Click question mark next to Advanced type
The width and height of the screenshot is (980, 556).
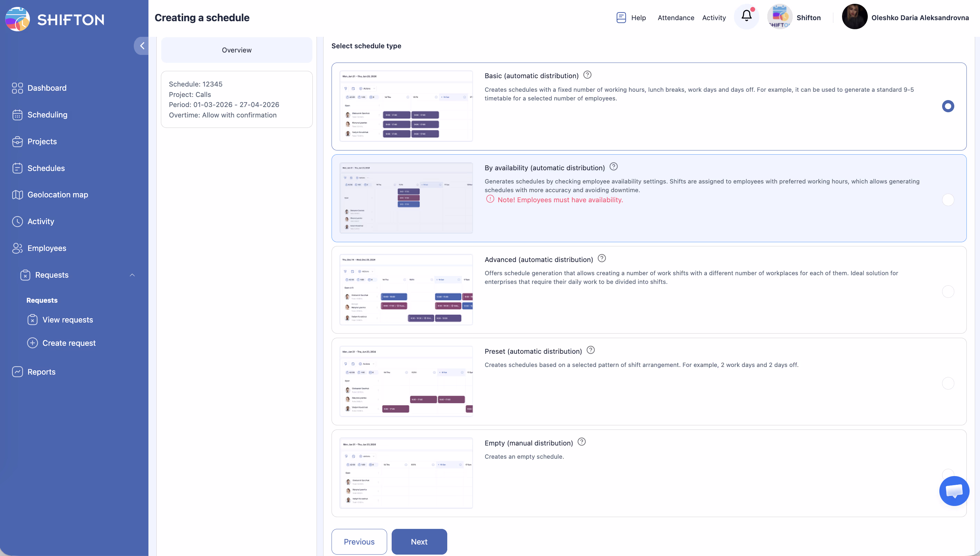coord(601,259)
